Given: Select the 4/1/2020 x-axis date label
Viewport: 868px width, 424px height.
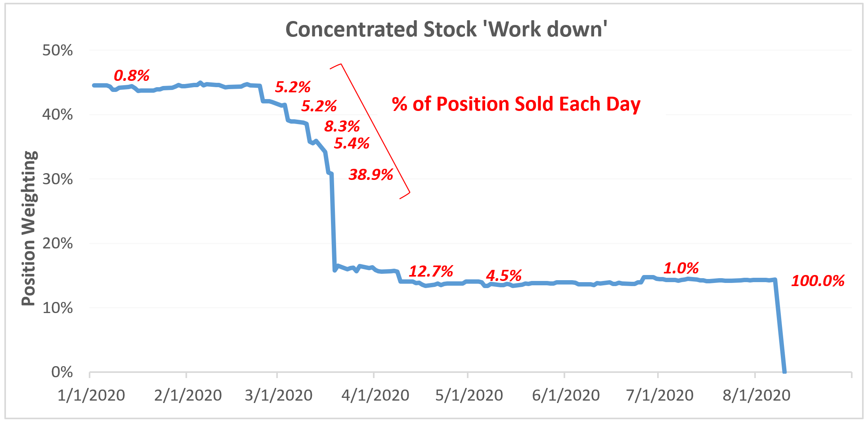Looking at the screenshot, I should click(x=375, y=395).
